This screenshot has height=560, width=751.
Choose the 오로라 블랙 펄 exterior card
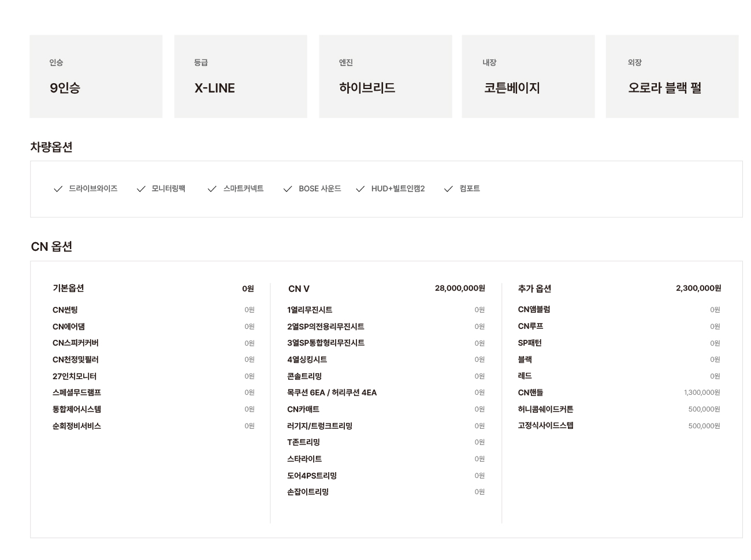pos(672,76)
